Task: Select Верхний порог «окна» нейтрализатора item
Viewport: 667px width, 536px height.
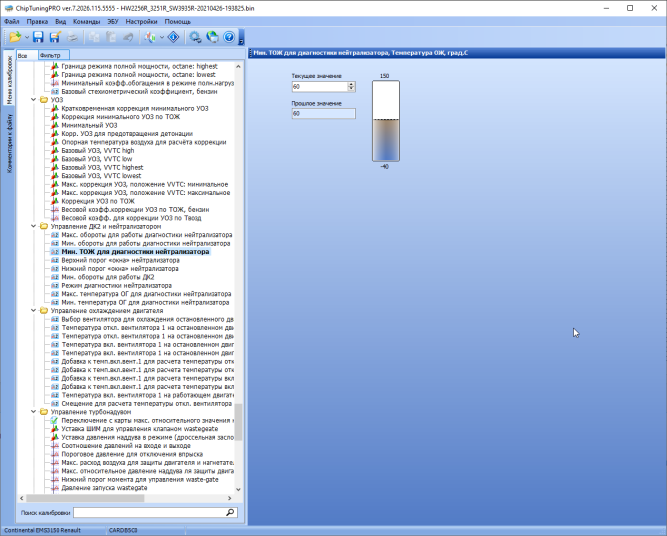Action: coord(120,260)
